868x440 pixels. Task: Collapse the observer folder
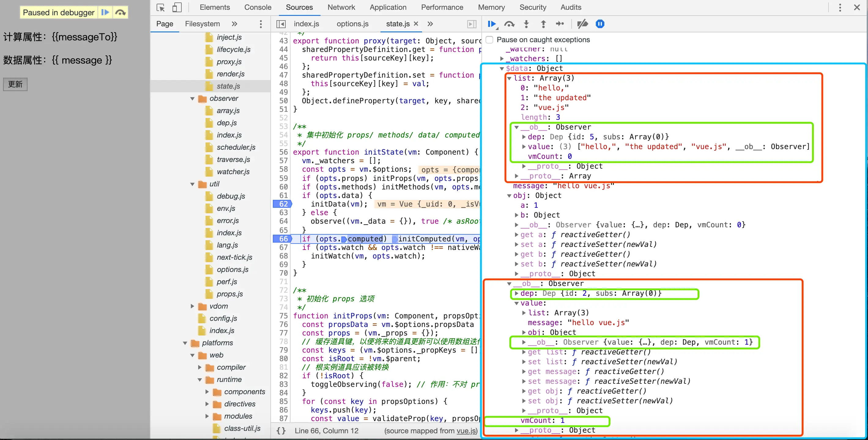192,99
